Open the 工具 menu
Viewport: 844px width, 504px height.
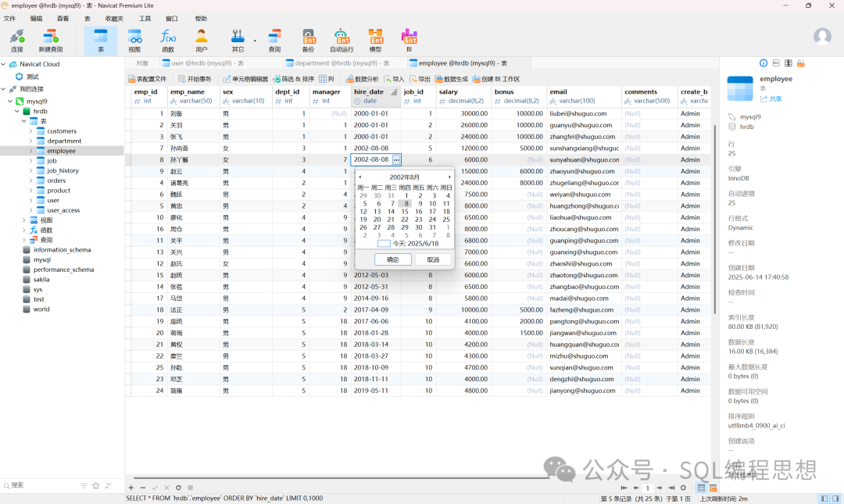(x=145, y=18)
